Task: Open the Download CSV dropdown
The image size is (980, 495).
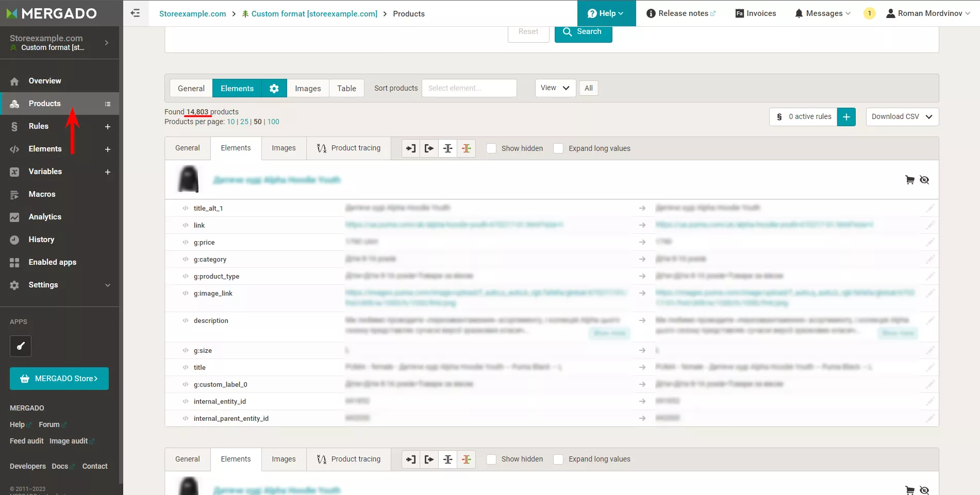Action: coord(902,117)
